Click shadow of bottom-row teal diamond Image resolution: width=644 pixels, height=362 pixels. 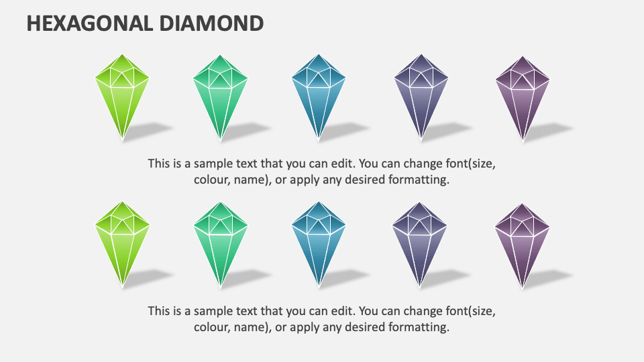point(344,278)
